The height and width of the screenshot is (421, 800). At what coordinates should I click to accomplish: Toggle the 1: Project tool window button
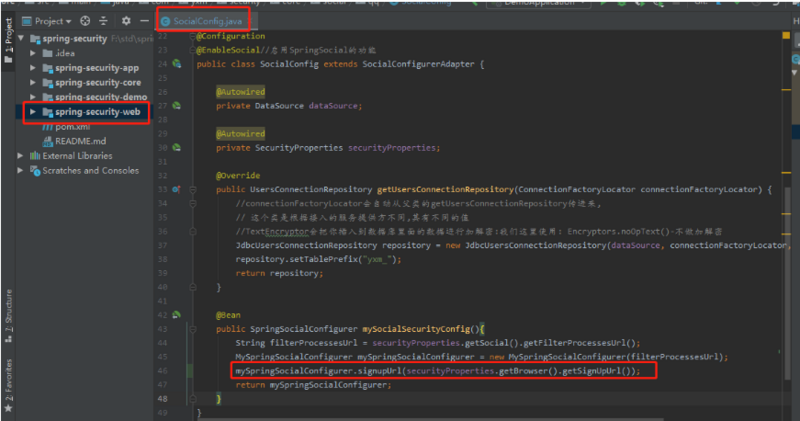coord(8,41)
